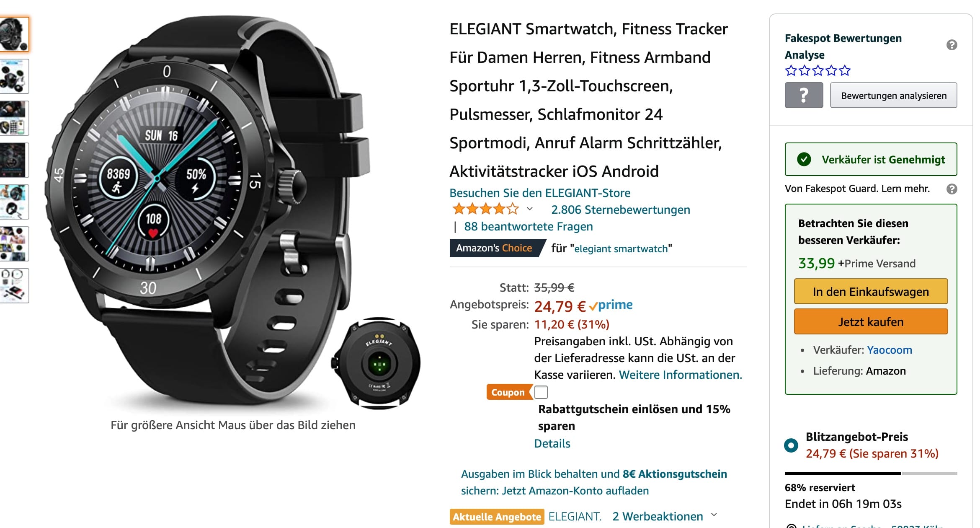The image size is (980, 528).
Task: Click the help icon beside Fakespot Guard
Action: click(x=952, y=189)
